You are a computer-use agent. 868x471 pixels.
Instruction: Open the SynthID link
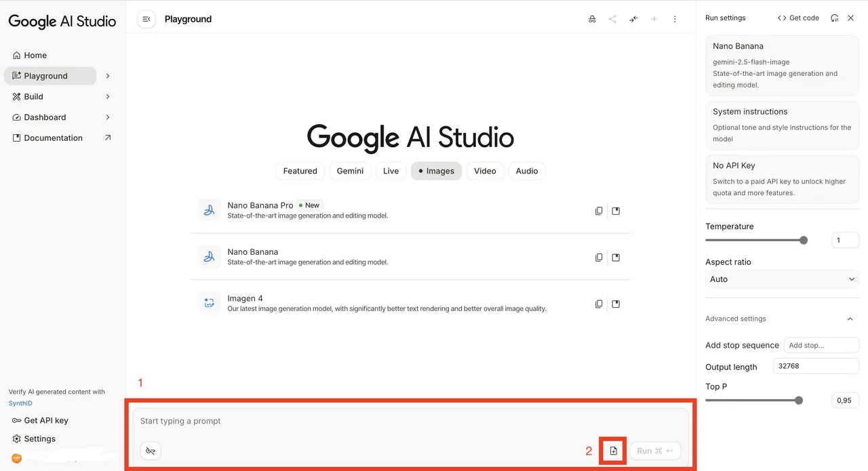click(20, 403)
